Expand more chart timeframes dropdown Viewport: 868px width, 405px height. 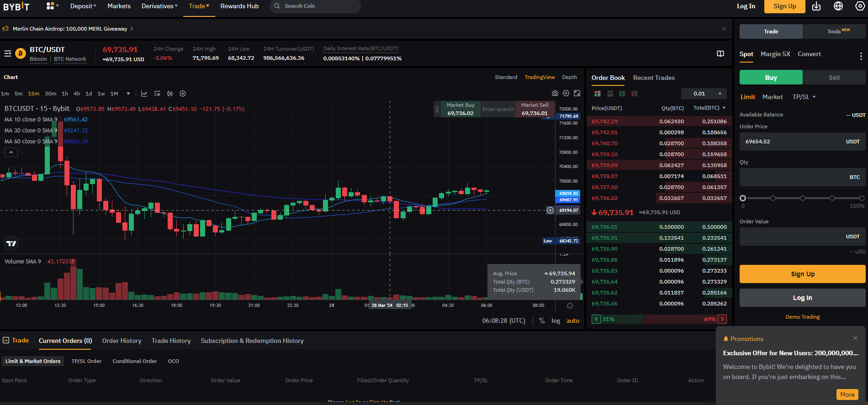[x=128, y=94]
